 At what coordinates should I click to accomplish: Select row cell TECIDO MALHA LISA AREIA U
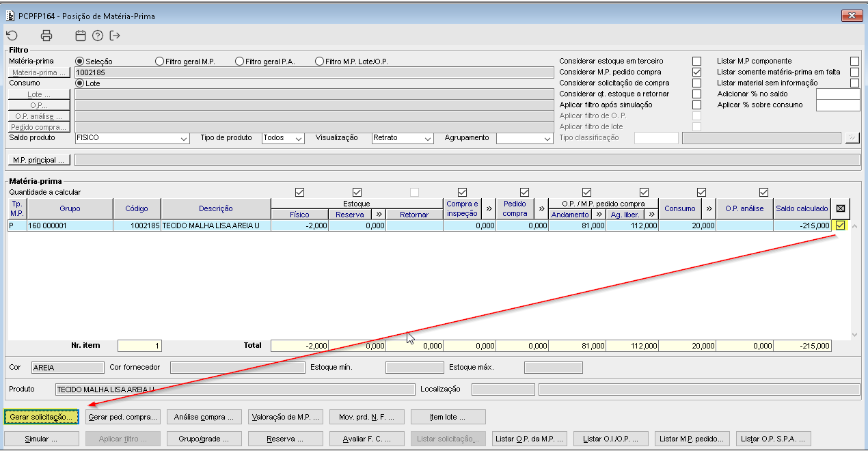coord(216,225)
